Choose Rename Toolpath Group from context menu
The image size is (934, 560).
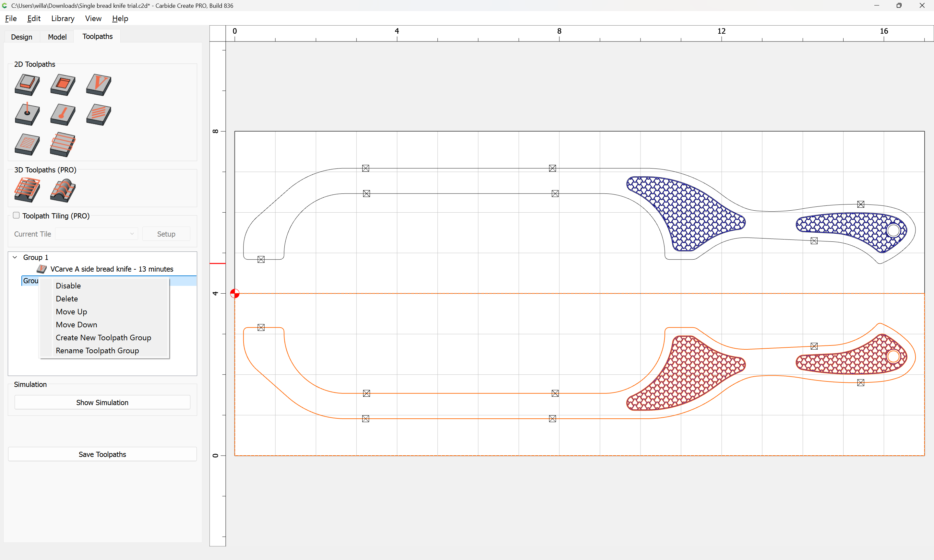click(x=97, y=351)
